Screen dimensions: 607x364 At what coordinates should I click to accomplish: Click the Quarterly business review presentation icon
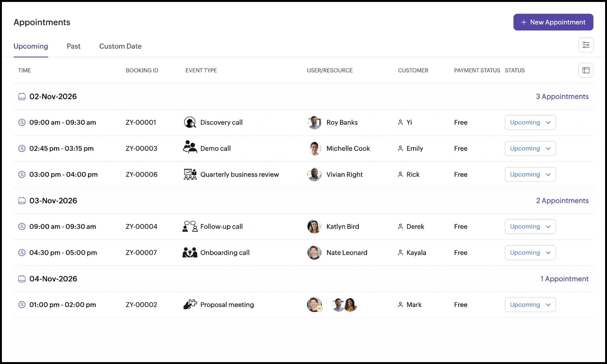[x=189, y=174]
